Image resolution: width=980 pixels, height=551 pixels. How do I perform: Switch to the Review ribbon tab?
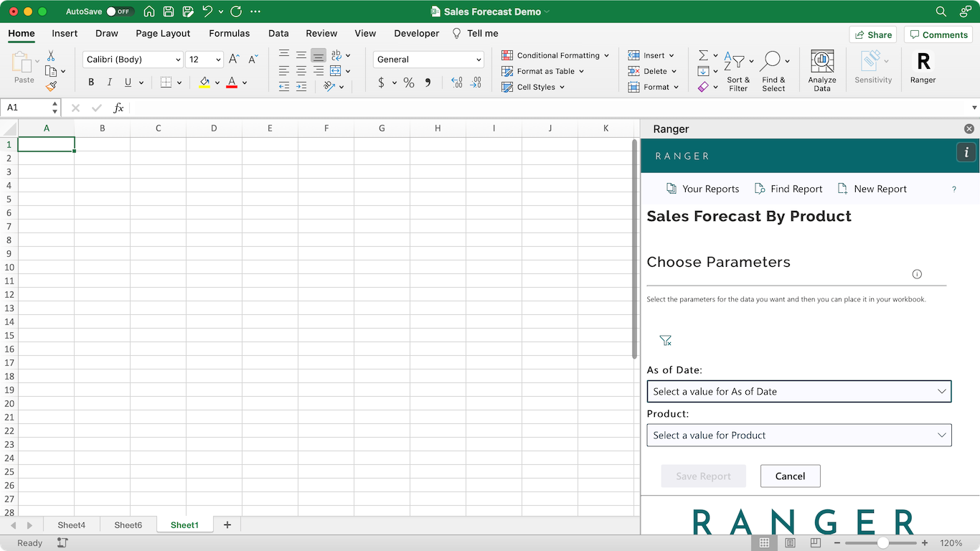click(x=321, y=33)
